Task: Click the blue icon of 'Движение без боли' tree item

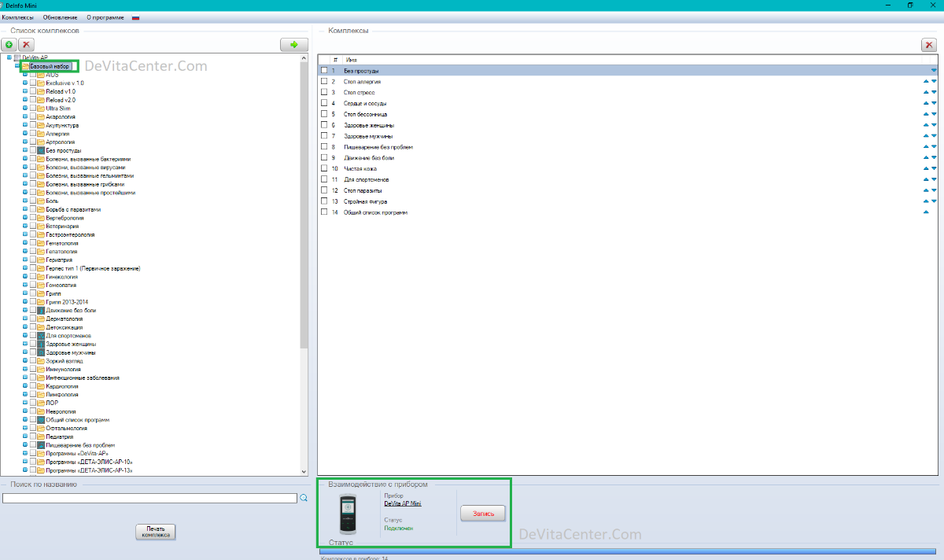Action: [41, 311]
